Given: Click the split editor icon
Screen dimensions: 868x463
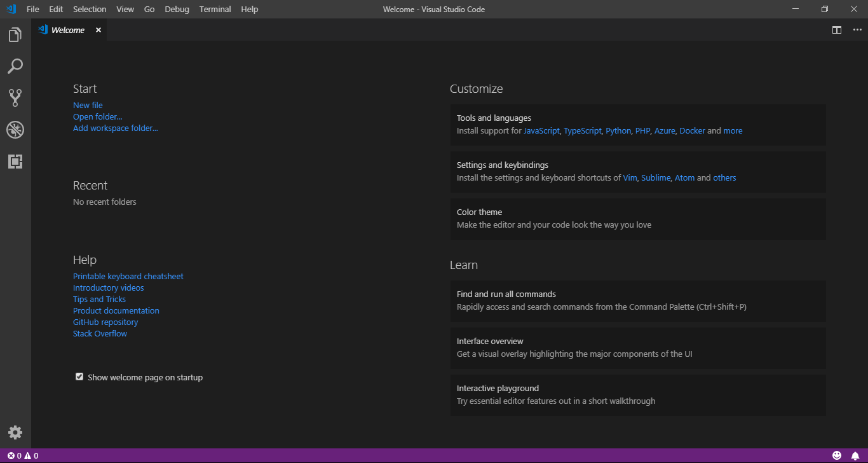Looking at the screenshot, I should pos(837,30).
